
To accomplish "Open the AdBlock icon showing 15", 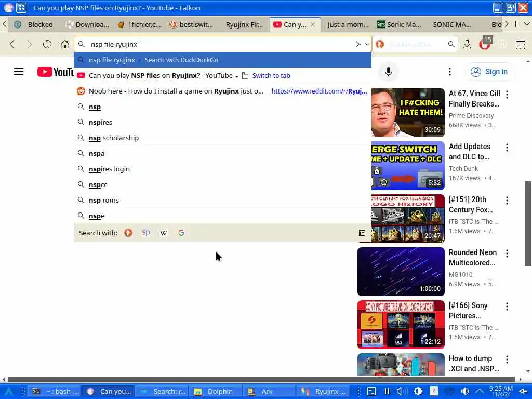I will (x=485, y=43).
